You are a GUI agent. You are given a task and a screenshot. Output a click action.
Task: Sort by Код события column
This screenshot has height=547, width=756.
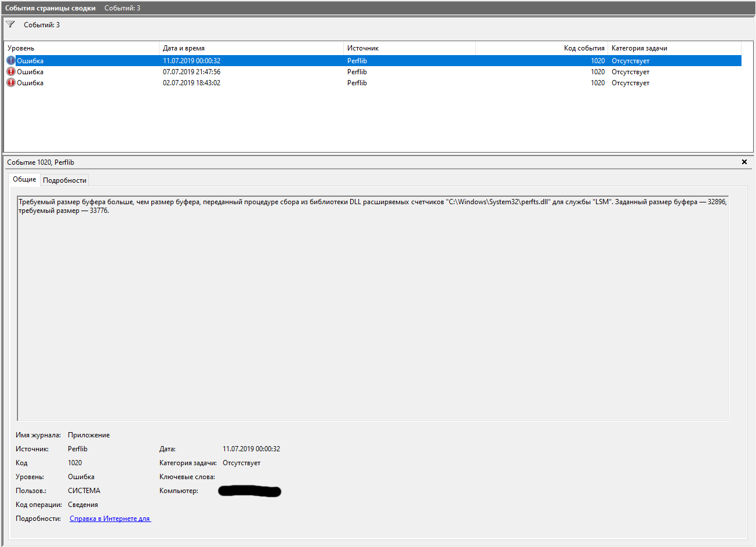click(541, 48)
